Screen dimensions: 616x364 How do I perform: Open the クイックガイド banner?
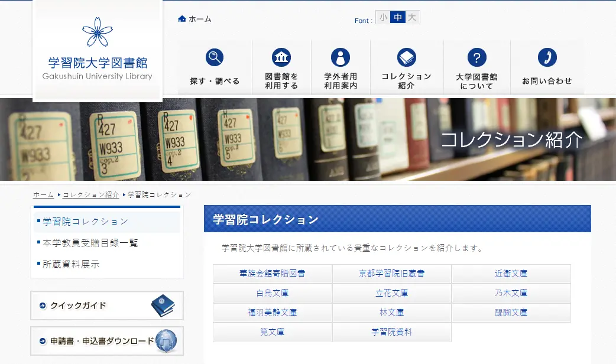click(x=107, y=305)
